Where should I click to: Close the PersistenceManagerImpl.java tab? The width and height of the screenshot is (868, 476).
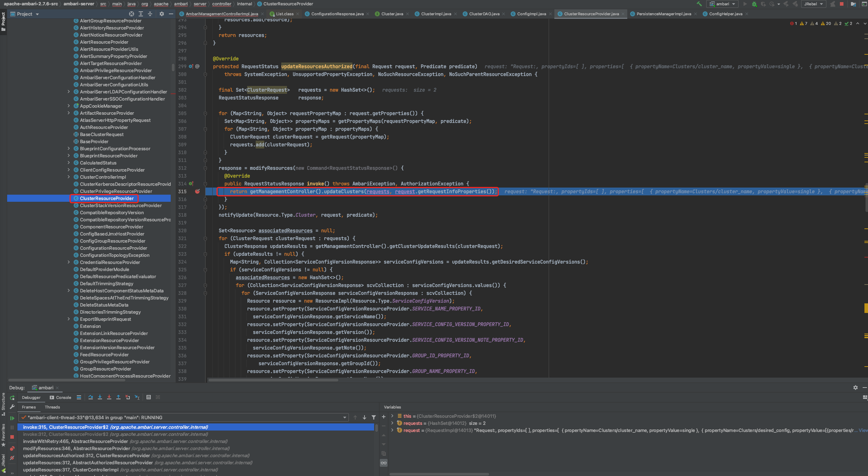click(696, 14)
